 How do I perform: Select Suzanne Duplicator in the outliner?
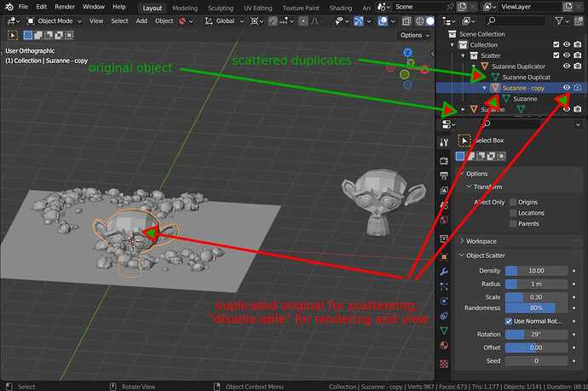pyautogui.click(x=518, y=66)
